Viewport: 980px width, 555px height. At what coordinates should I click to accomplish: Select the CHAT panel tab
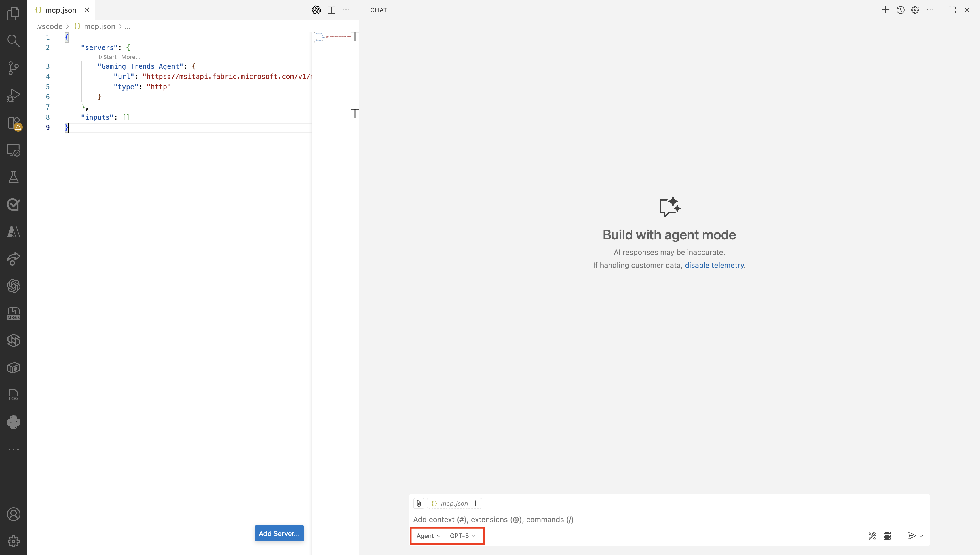378,10
